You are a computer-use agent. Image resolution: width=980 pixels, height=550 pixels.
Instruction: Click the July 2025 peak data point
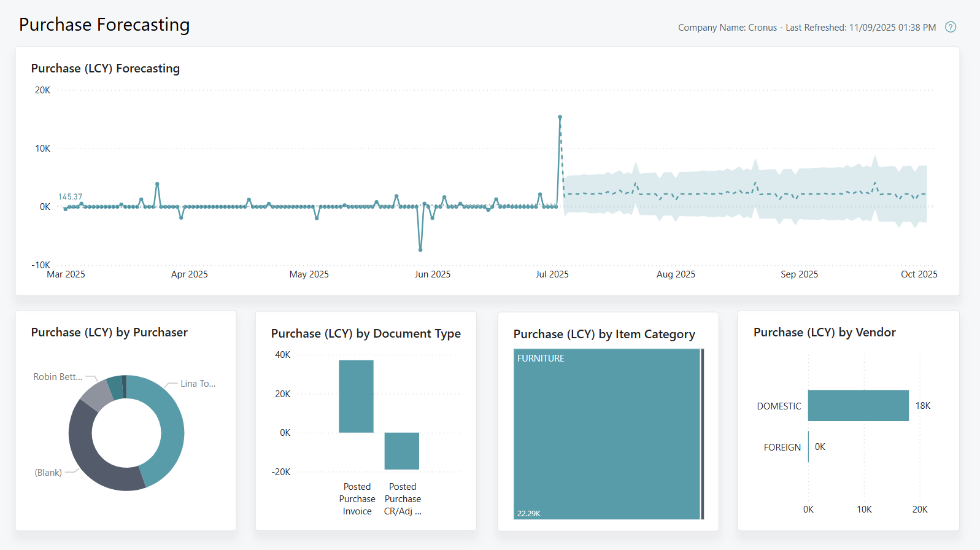pyautogui.click(x=560, y=117)
